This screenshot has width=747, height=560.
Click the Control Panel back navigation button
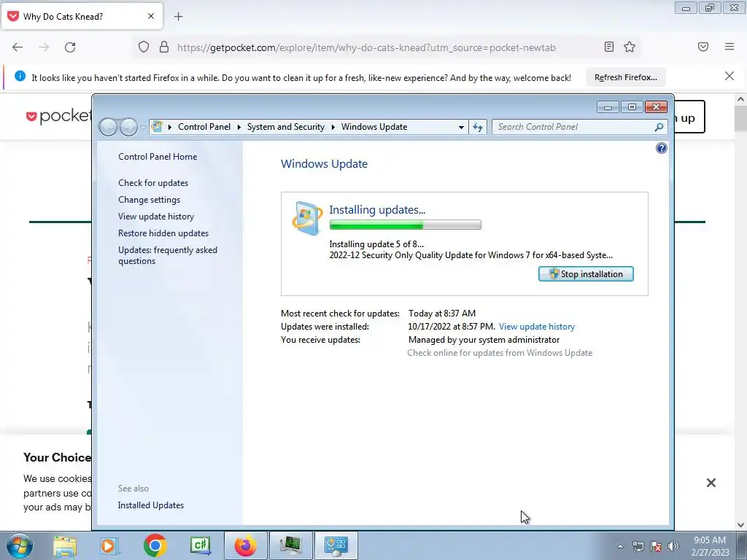pos(108,127)
